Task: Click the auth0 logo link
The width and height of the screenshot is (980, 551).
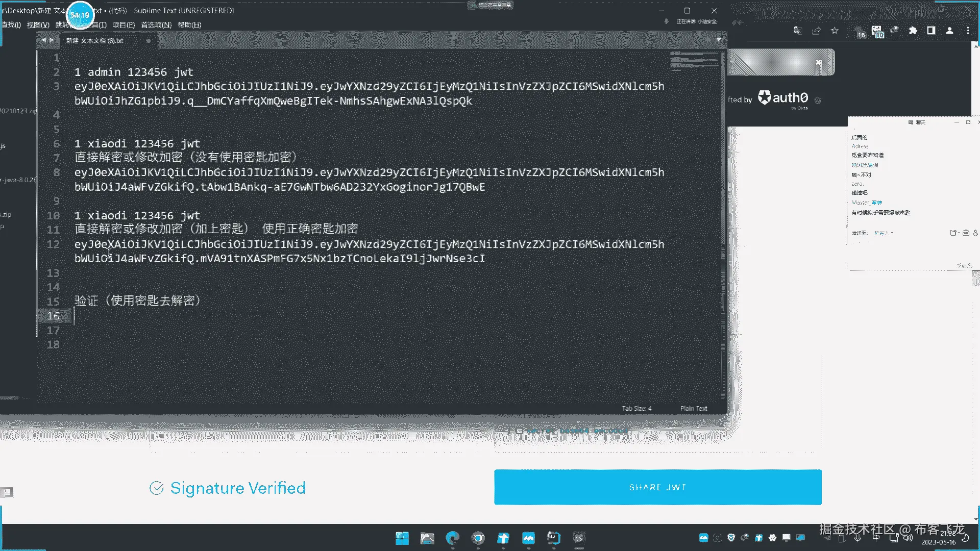Action: point(783,98)
